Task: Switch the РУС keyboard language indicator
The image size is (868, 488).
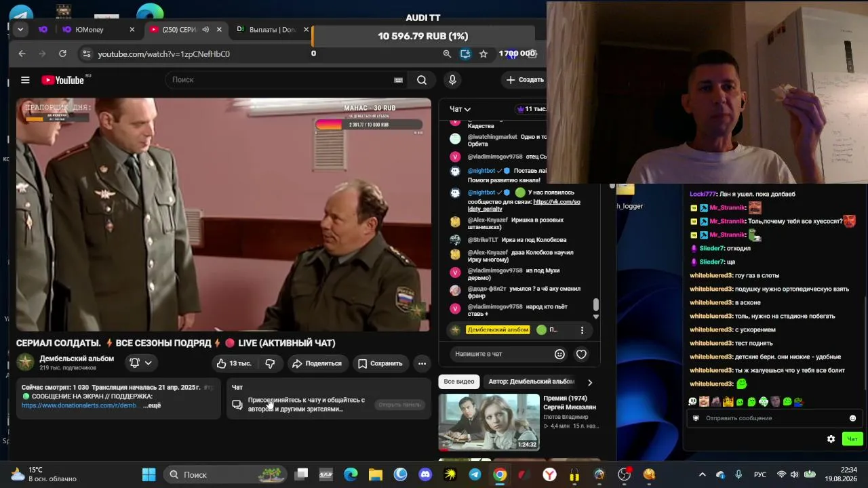Action: [760, 474]
